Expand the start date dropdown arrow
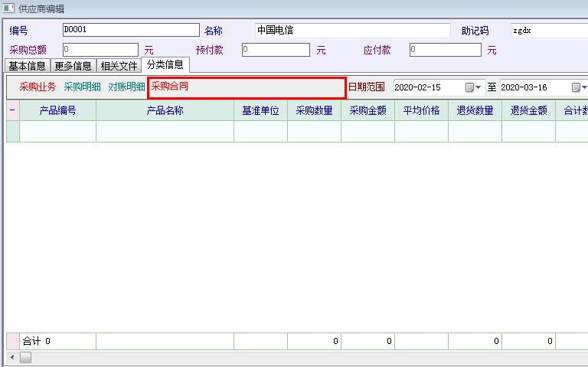This screenshot has height=367, width=588. tap(479, 87)
